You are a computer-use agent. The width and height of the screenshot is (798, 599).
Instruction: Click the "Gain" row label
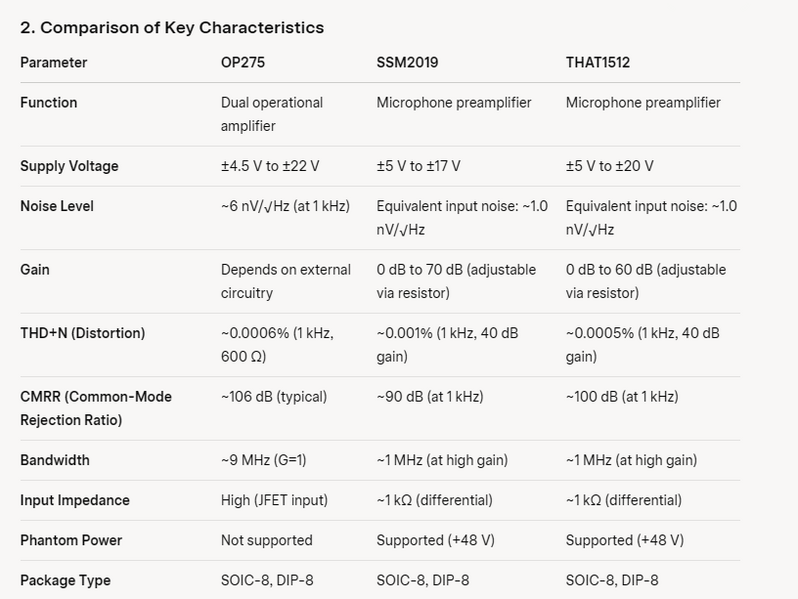[35, 270]
